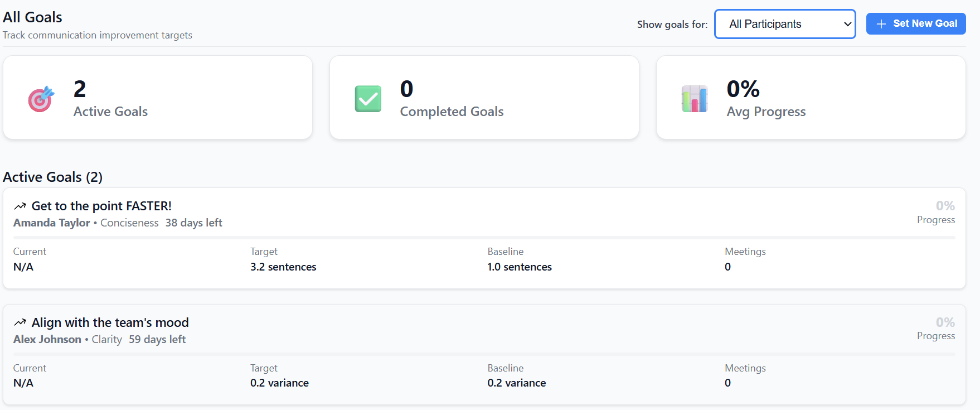Open the Get to the point FASTER! goal
The image size is (980, 410).
point(101,206)
